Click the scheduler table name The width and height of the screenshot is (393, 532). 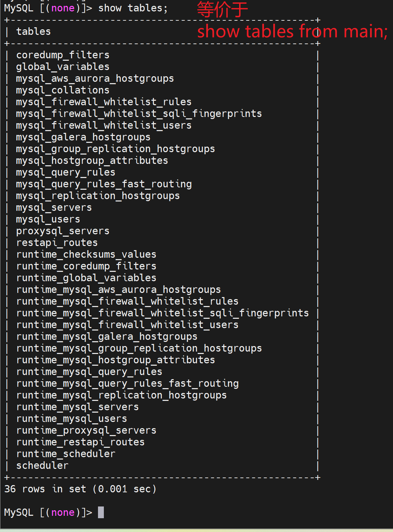click(x=42, y=465)
